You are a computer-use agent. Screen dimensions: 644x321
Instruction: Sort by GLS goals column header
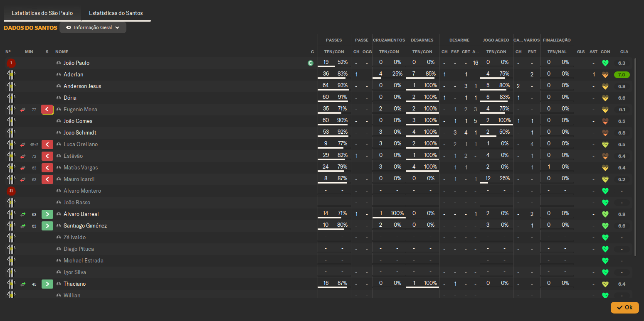point(581,52)
